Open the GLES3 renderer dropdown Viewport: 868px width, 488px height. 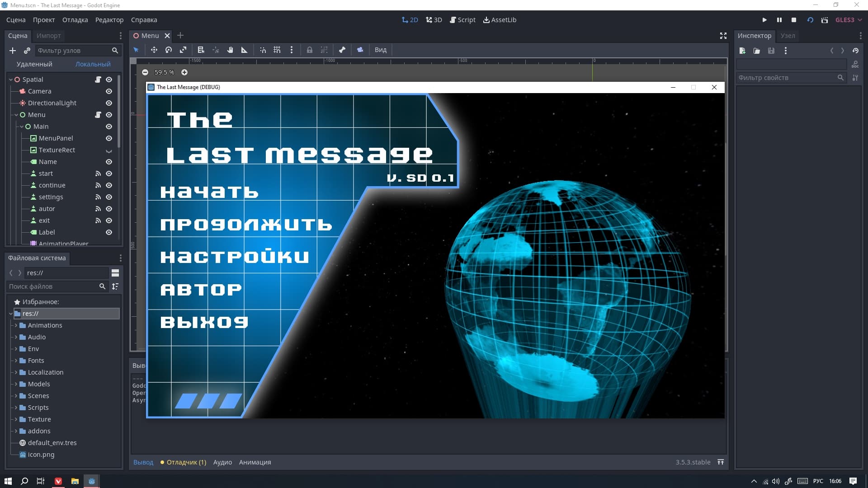(849, 20)
